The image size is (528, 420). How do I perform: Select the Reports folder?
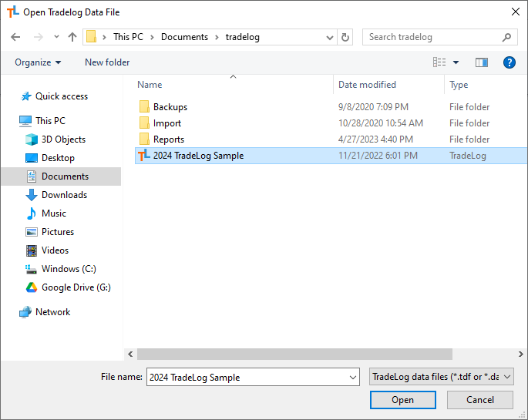point(169,139)
